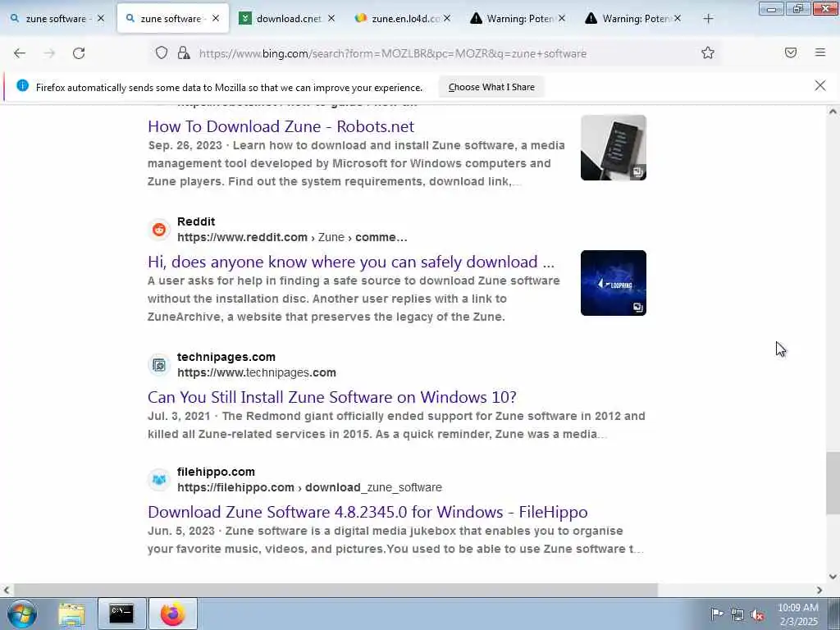Bookmark this page with the star

(708, 52)
